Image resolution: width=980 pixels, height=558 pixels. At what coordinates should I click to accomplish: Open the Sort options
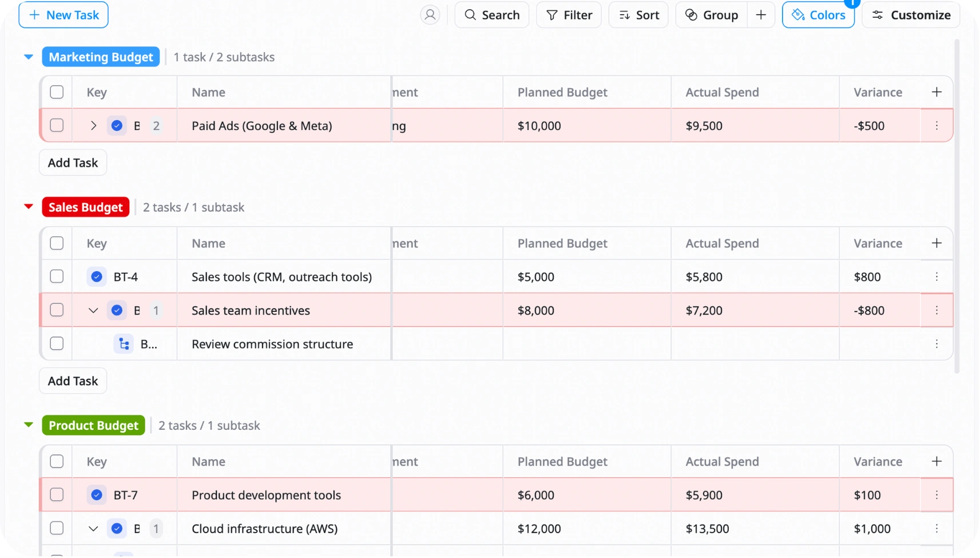638,15
